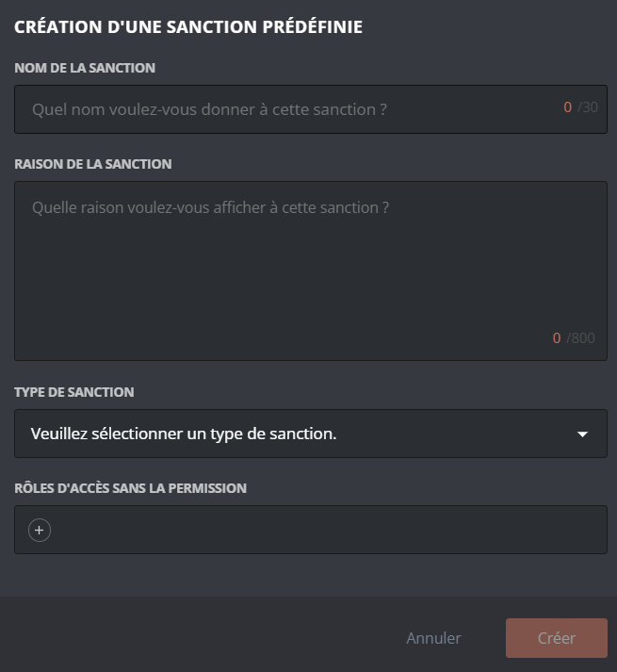This screenshot has width=617, height=672.
Task: Click the 0/30 character counter
Action: pyautogui.click(x=580, y=107)
